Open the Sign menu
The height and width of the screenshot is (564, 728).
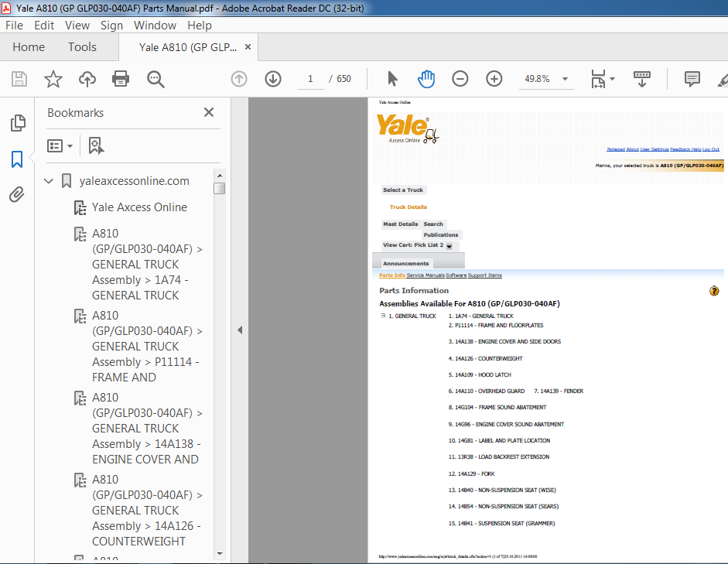tap(111, 25)
